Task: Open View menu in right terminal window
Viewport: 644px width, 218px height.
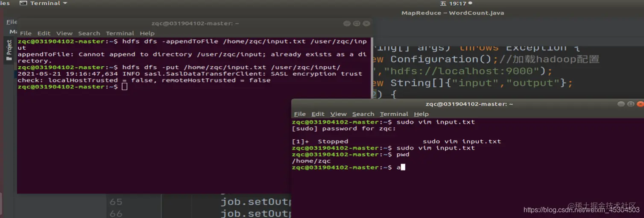Action: tap(338, 114)
